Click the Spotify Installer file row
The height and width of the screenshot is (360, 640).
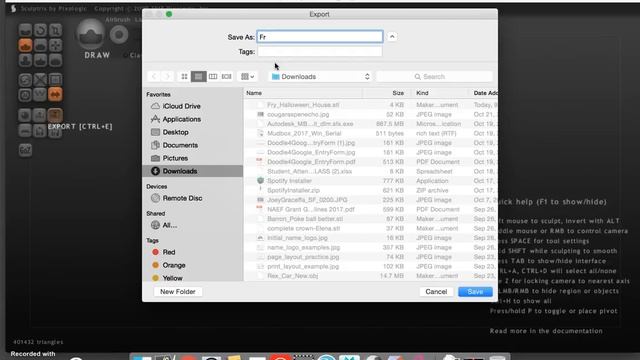coord(371,181)
